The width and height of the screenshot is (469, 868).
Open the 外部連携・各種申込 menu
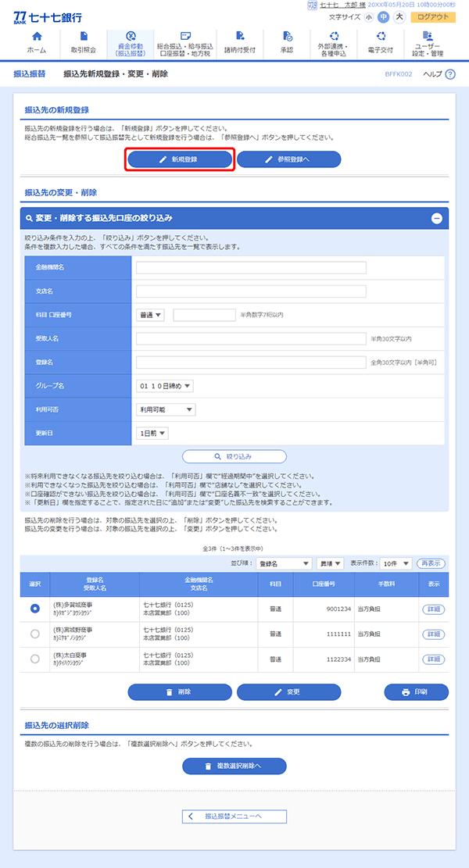[x=333, y=45]
